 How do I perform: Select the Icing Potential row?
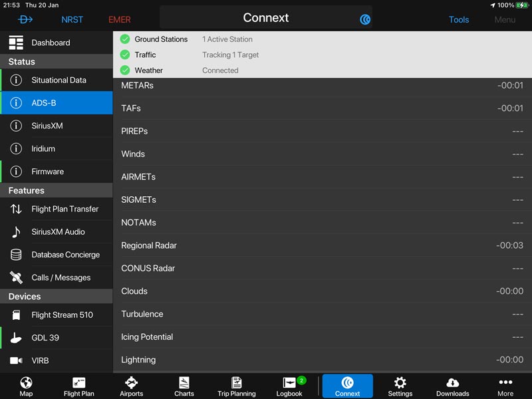(323, 337)
